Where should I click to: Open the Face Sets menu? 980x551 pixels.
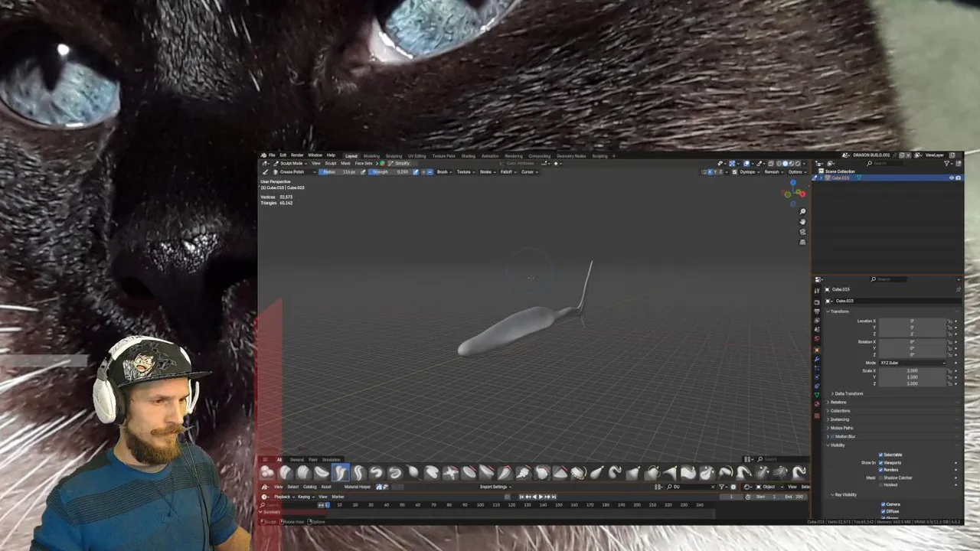click(x=364, y=163)
